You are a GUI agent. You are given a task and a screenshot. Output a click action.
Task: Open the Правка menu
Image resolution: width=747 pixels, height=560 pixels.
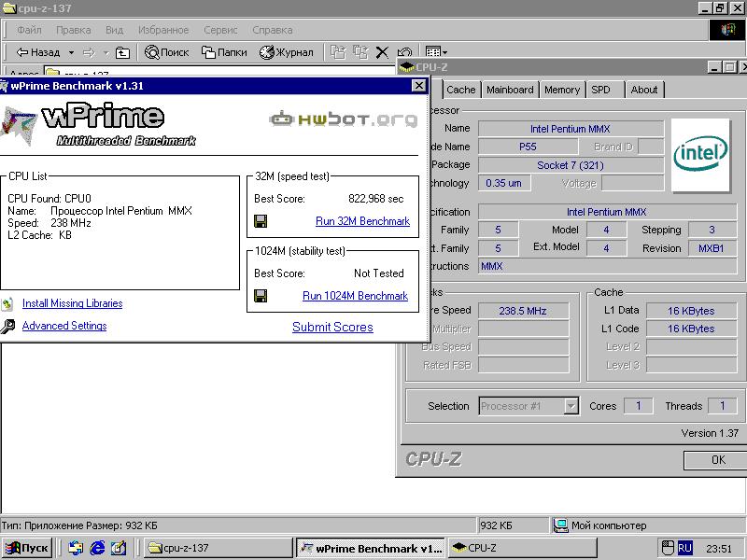pyautogui.click(x=74, y=30)
